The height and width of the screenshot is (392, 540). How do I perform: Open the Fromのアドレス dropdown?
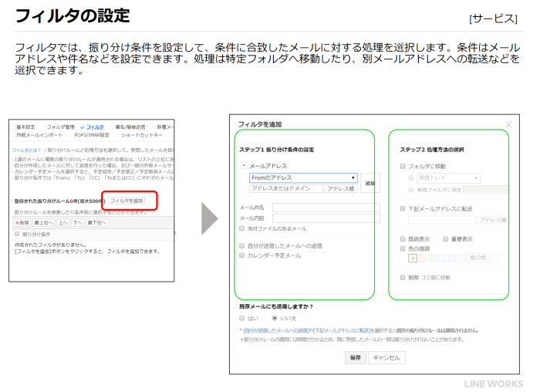point(303,177)
